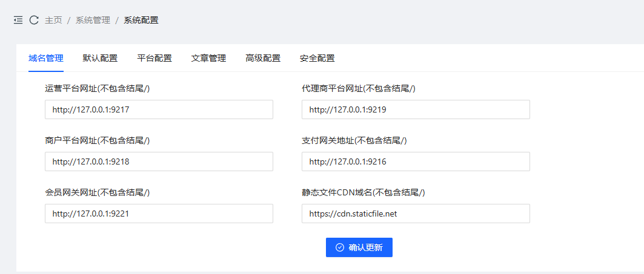Click the 代理商平台网址 input field
Screen dimensions: 644x274
point(416,109)
